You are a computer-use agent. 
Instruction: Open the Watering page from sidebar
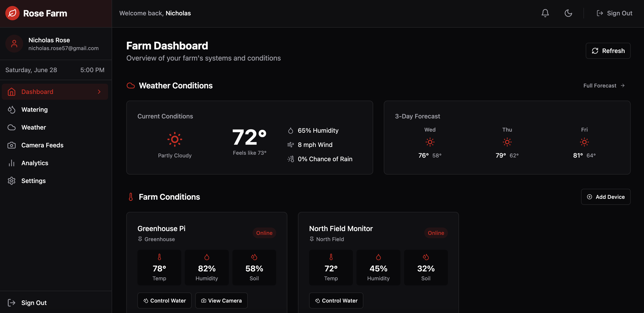[x=34, y=110]
